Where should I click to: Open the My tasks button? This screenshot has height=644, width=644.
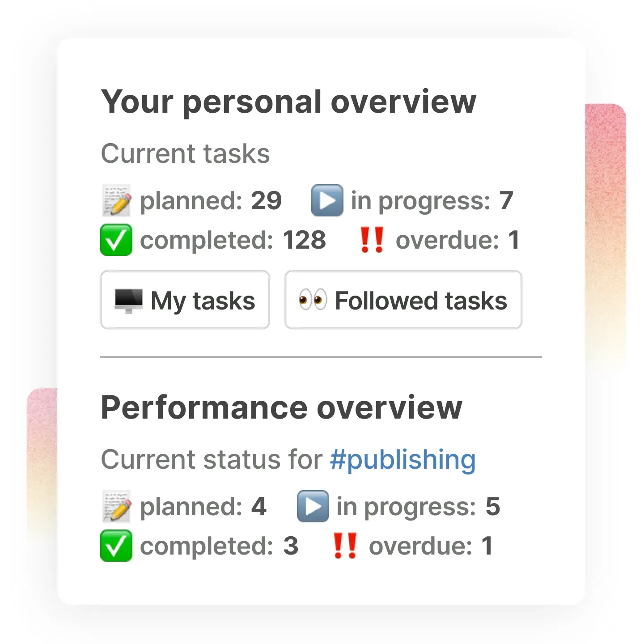(x=185, y=300)
